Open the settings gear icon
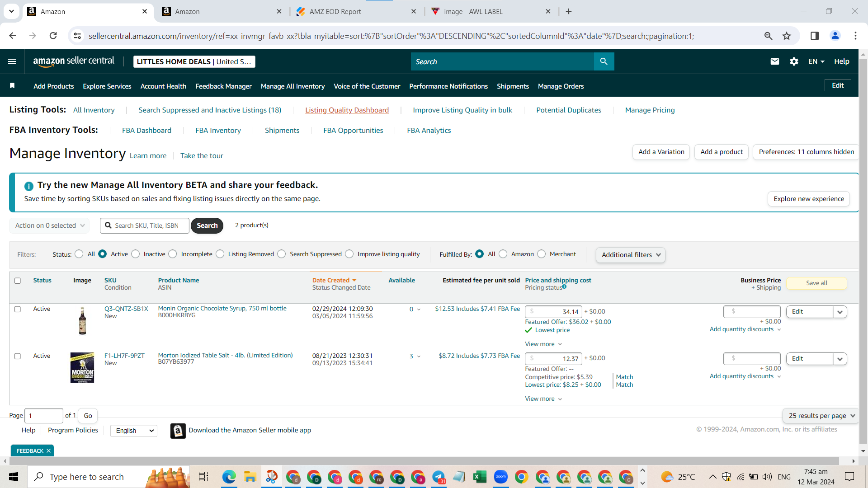The width and height of the screenshot is (868, 488). [794, 61]
